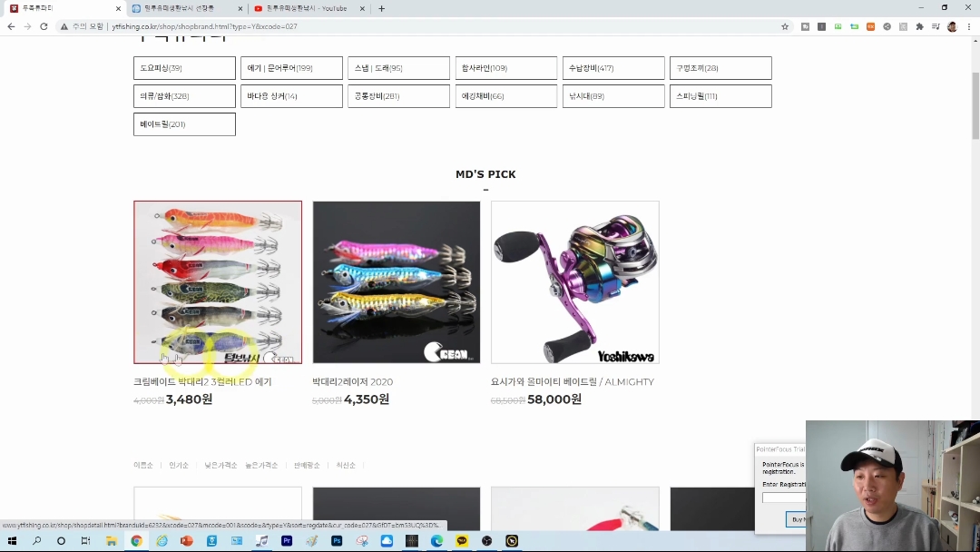Open the Extensions puzzle-piece menu

click(919, 26)
